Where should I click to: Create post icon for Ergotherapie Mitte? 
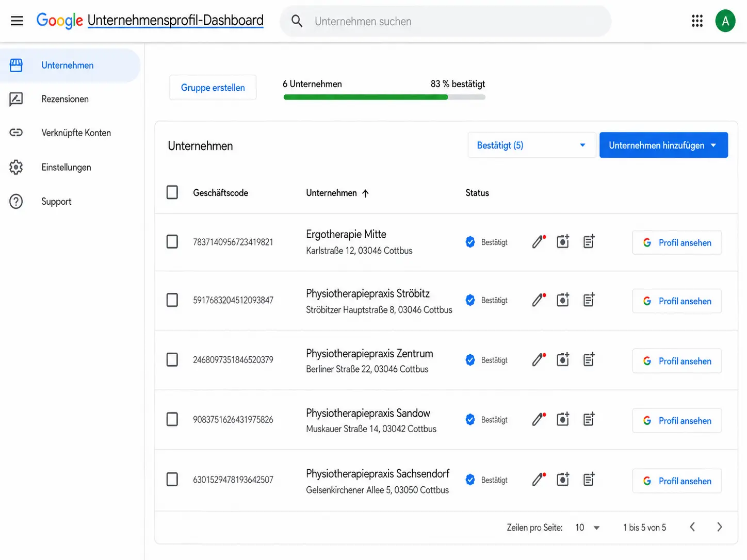tap(589, 241)
